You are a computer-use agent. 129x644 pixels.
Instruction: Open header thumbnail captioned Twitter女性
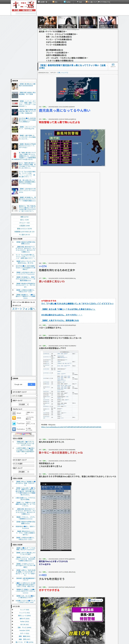tap(68, 22)
